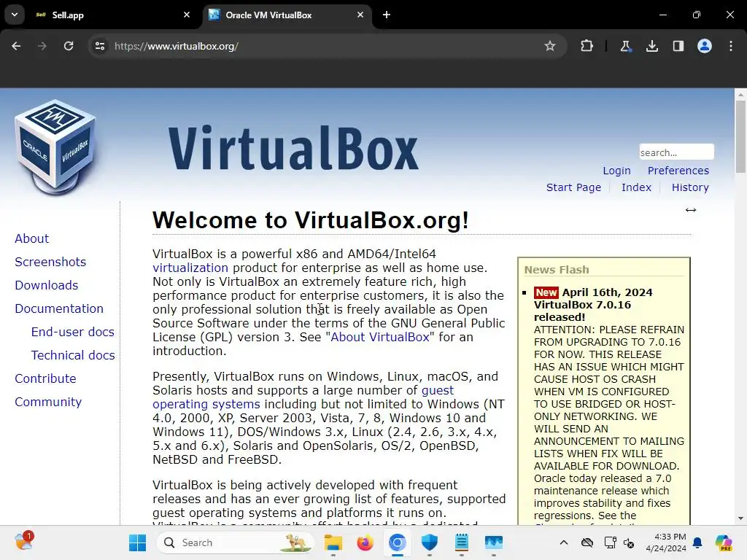Click the VirtualBox cube logo

click(x=55, y=147)
